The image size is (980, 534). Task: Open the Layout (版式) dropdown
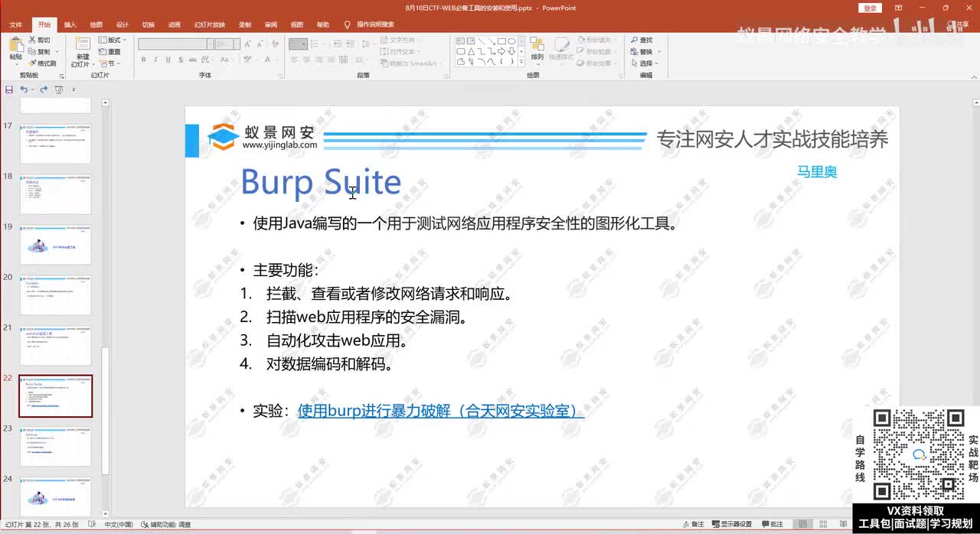tap(112, 40)
